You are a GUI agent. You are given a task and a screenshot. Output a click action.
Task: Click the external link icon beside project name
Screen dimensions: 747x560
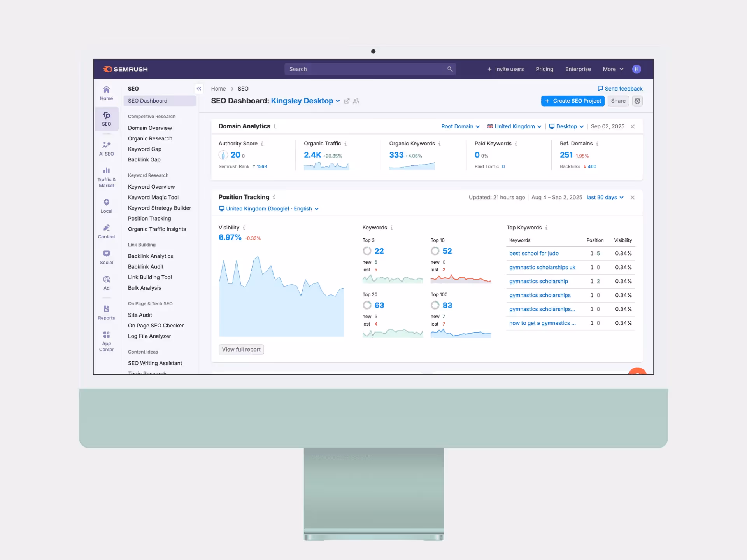click(347, 101)
